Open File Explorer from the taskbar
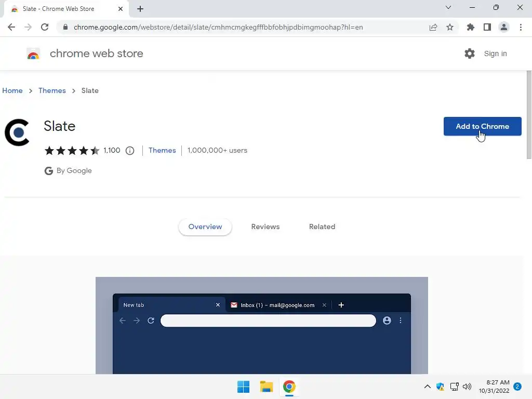Image resolution: width=532 pixels, height=399 pixels. pyautogui.click(x=267, y=387)
